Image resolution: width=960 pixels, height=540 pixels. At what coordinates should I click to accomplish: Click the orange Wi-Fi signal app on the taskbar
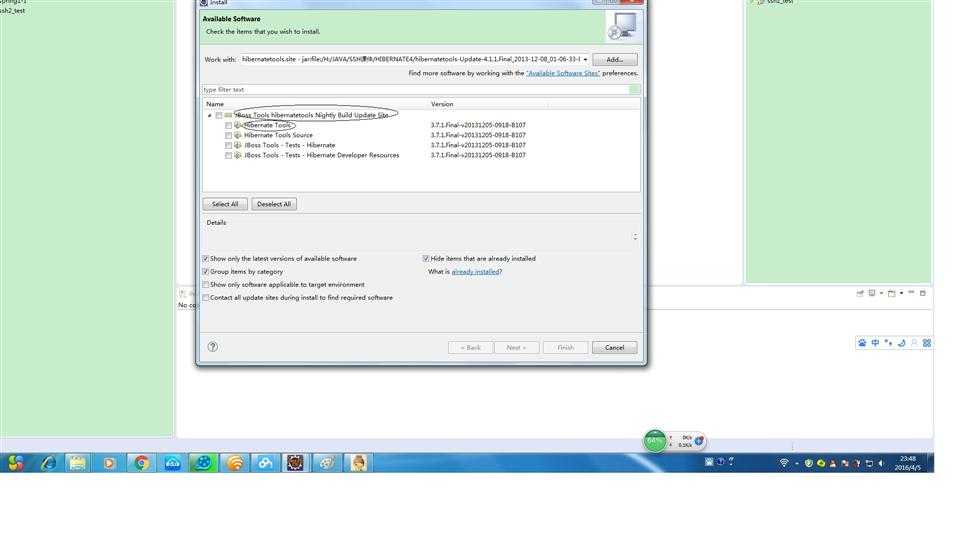[x=234, y=463]
